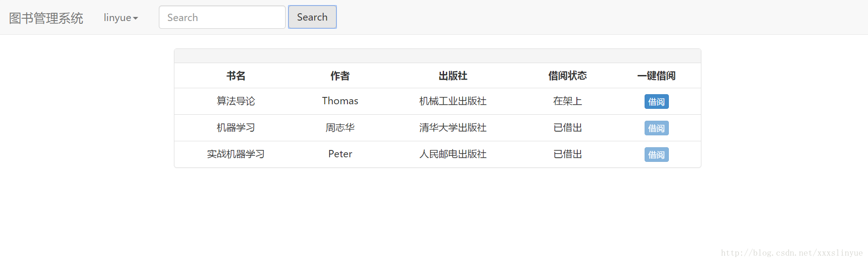Click the 书名 column header
This screenshot has height=262, width=868.
pos(236,76)
